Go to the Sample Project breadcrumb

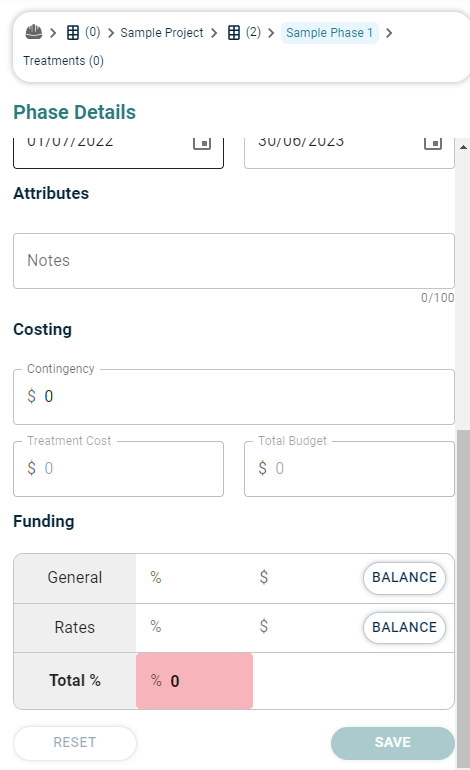(162, 33)
